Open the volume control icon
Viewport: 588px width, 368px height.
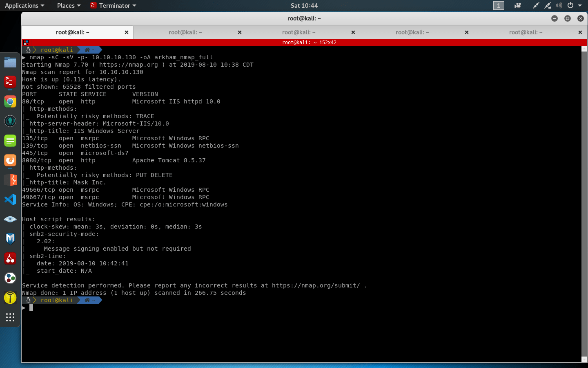pos(559,5)
